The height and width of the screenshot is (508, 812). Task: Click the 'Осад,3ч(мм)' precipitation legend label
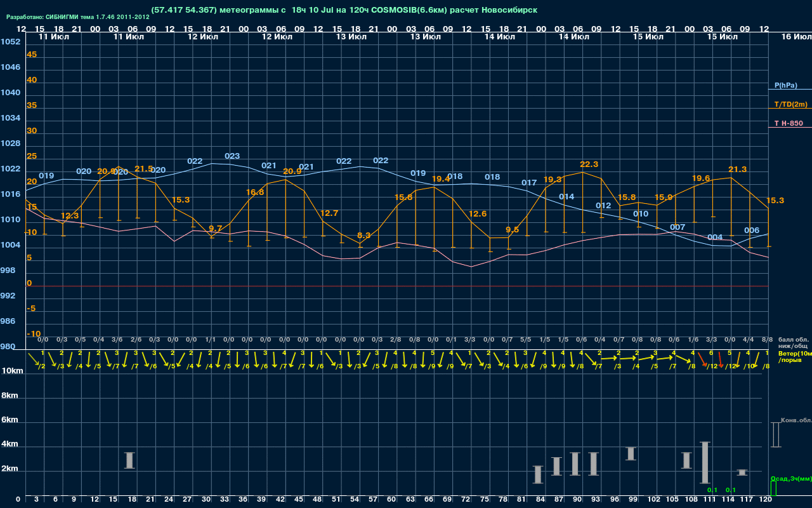click(x=791, y=478)
